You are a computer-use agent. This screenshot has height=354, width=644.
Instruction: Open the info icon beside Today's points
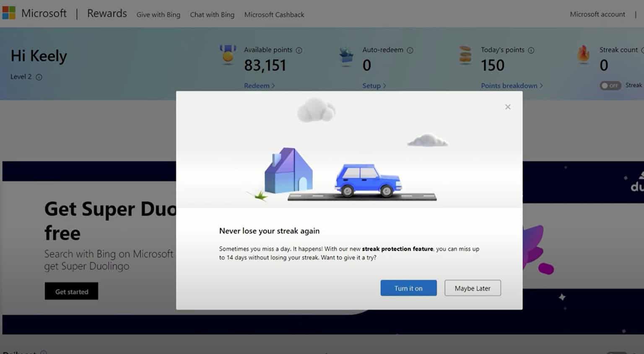(532, 50)
